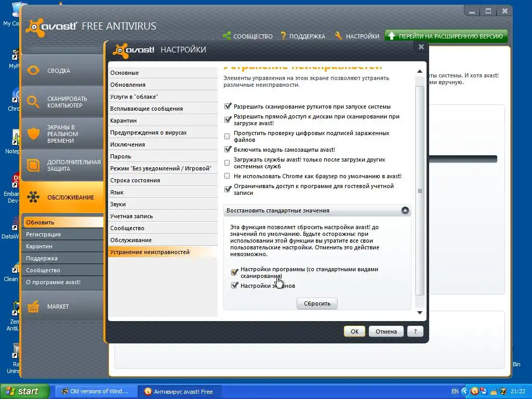
Task: Click the Отмена cancel button
Action: 386,331
